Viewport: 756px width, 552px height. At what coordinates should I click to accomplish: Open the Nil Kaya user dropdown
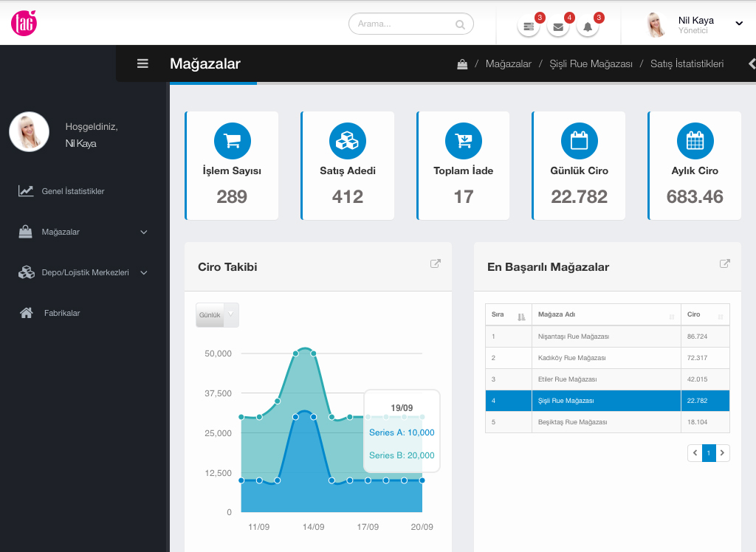pyautogui.click(x=738, y=24)
